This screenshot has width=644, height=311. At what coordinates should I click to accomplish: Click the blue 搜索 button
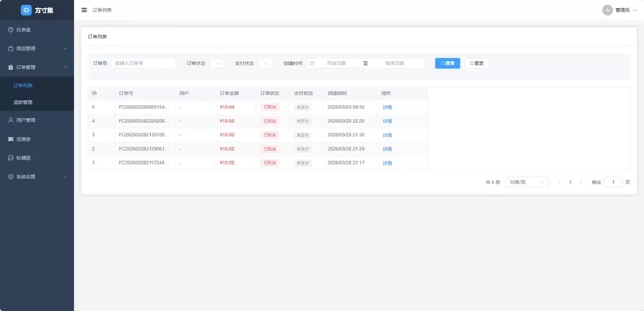coord(448,64)
